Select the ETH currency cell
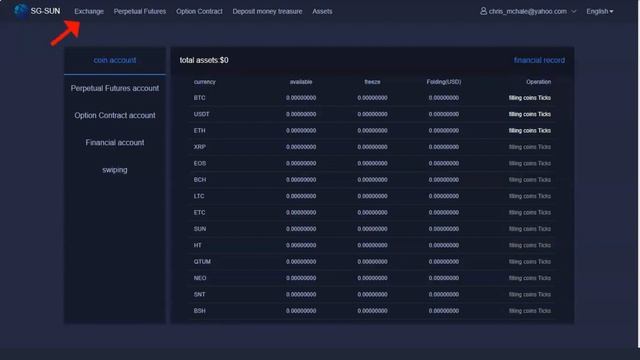 (x=200, y=131)
